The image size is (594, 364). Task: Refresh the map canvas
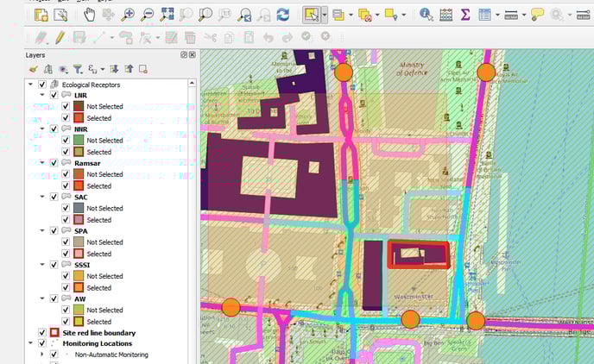tap(282, 15)
